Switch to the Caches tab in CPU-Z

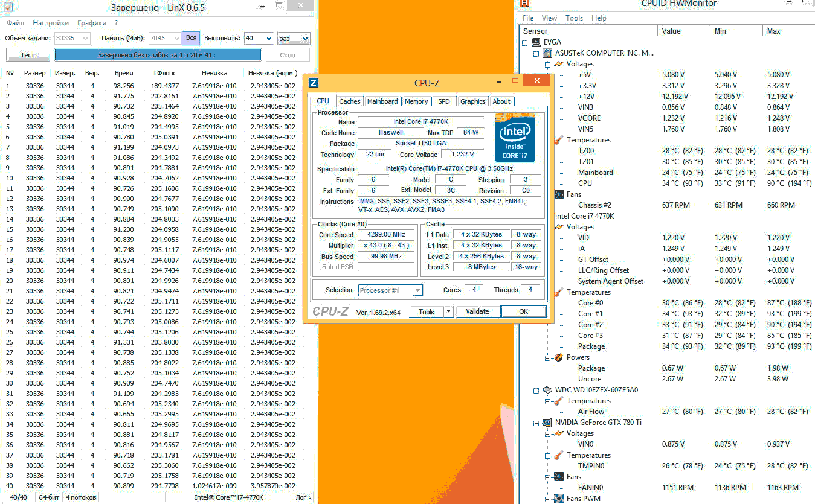click(349, 101)
